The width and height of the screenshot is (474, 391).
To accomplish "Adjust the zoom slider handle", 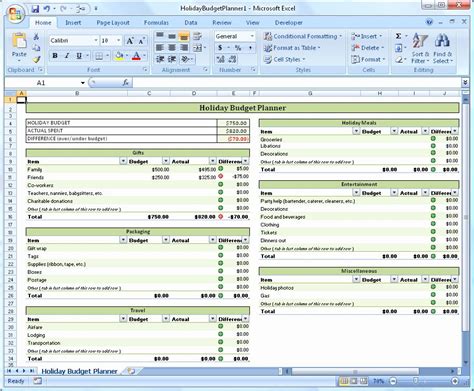I will pos(415,381).
